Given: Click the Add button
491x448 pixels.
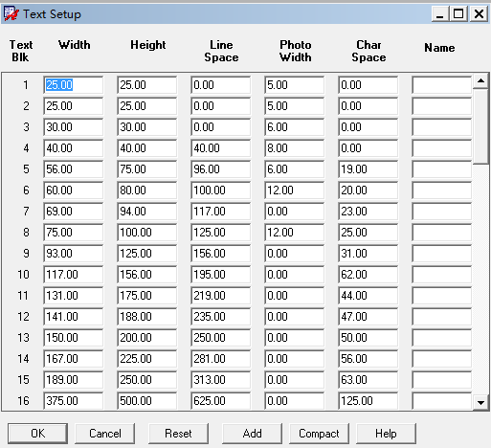Looking at the screenshot, I should click(252, 434).
